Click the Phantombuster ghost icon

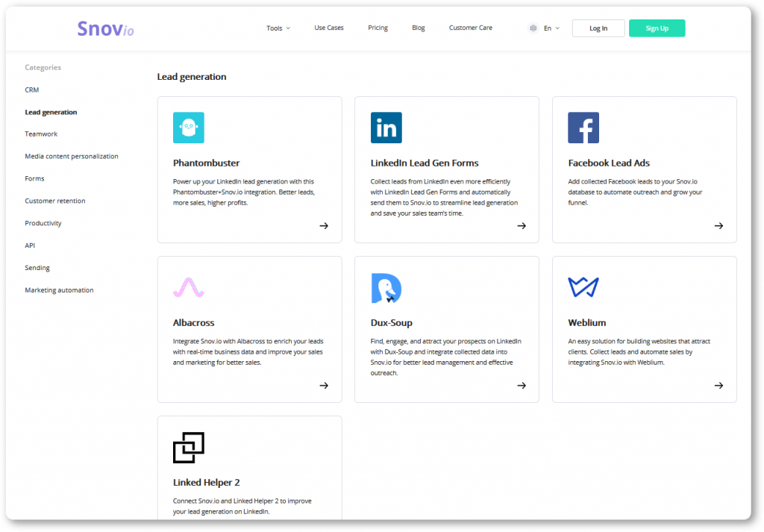(189, 128)
